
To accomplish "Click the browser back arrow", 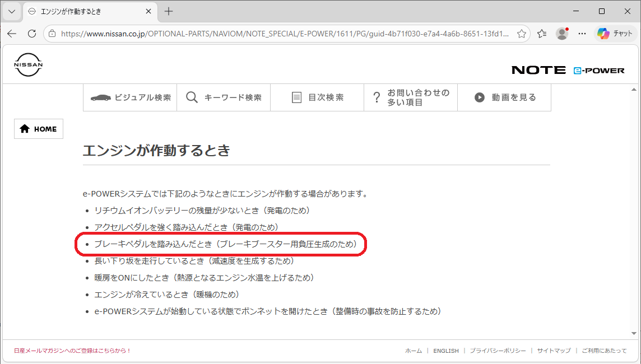I will [x=12, y=34].
